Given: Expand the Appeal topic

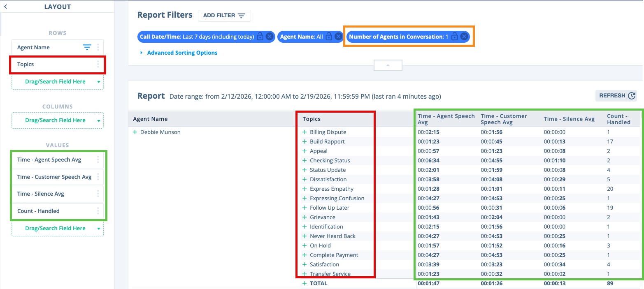Looking at the screenshot, I should (x=305, y=151).
